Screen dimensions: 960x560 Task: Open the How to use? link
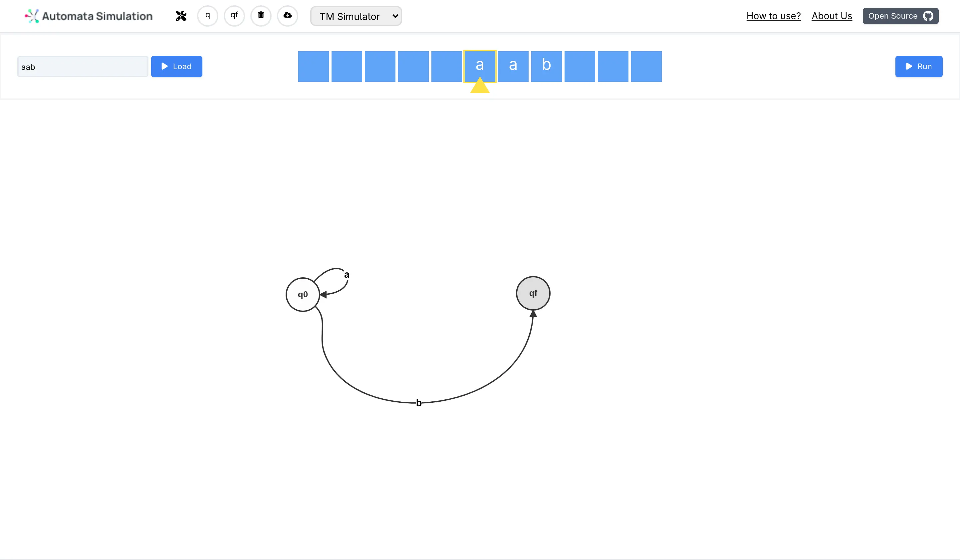(773, 16)
